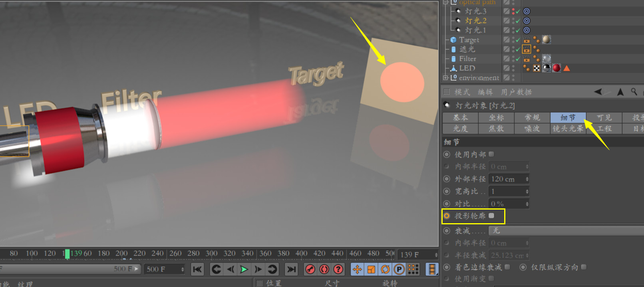This screenshot has width=644, height=287.
Task: Click the look-at tag on 灯光.1
Action: pyautogui.click(x=527, y=30)
